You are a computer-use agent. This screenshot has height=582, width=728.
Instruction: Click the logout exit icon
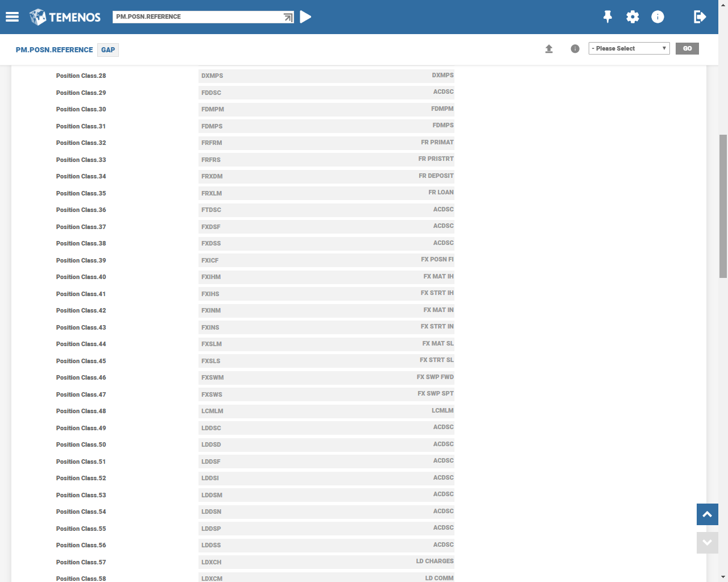click(x=700, y=17)
